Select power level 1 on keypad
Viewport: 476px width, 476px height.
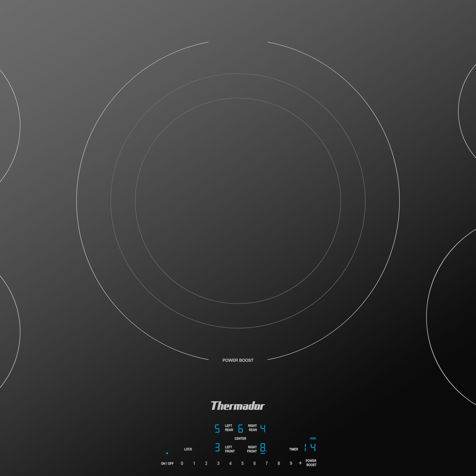[194, 463]
